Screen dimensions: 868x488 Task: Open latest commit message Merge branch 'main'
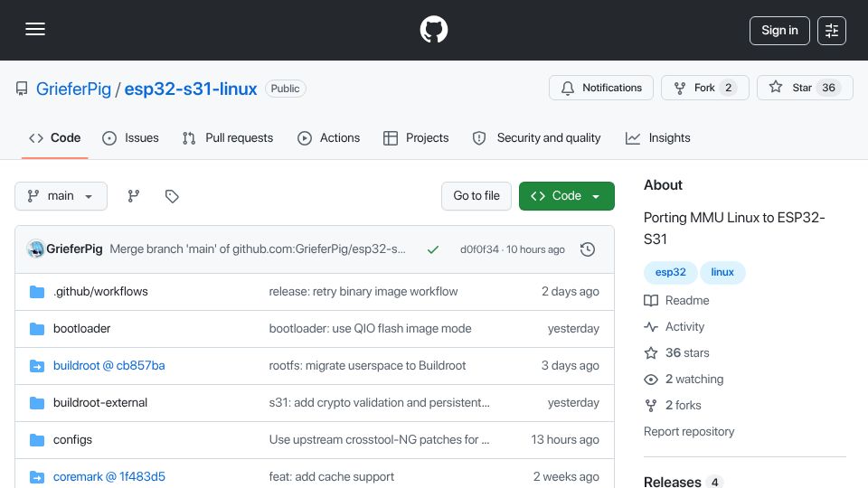click(x=258, y=249)
